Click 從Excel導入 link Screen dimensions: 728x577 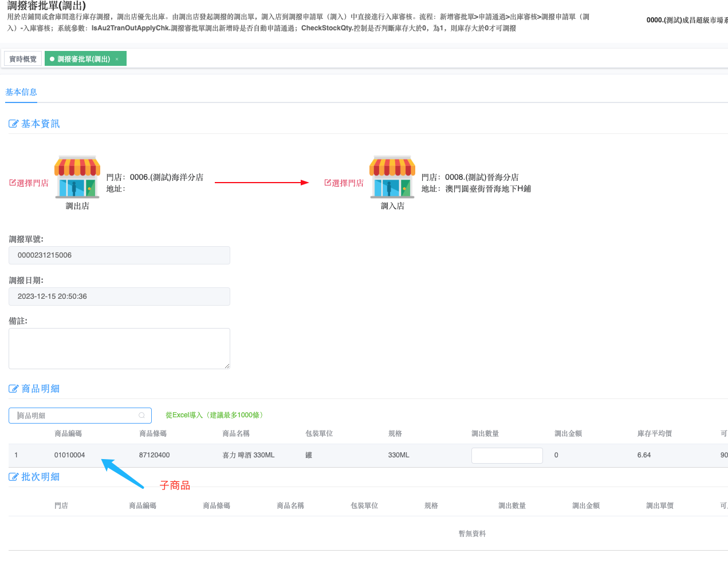click(x=215, y=415)
